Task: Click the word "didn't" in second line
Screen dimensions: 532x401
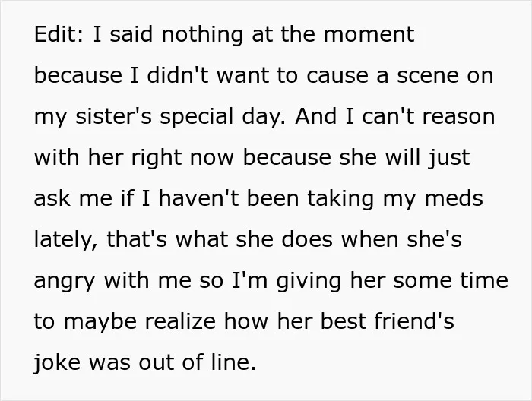Action: tap(178, 75)
